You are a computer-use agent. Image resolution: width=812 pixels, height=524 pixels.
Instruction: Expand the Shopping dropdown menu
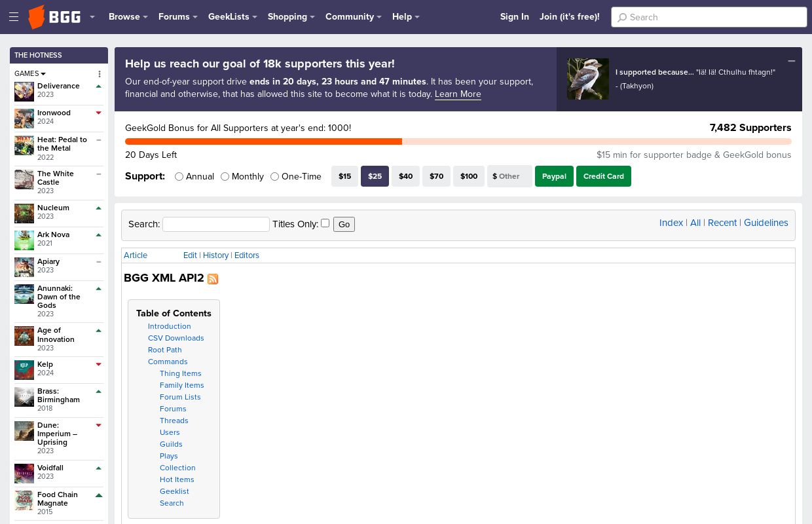click(x=291, y=17)
